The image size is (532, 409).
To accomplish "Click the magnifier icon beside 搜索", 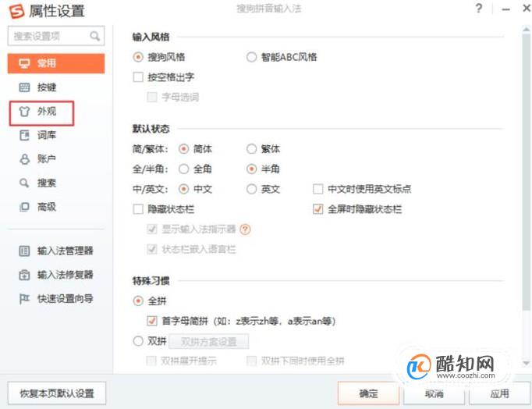I will tap(24, 183).
